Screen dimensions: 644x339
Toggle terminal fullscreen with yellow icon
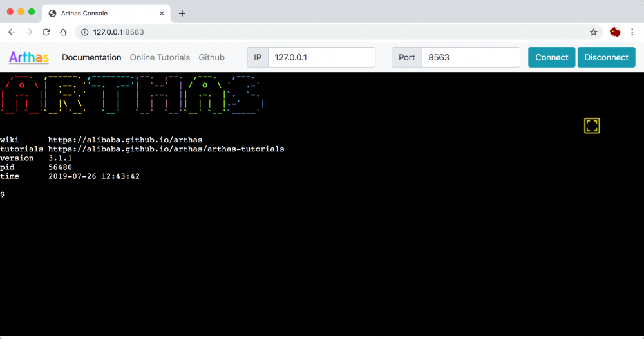(592, 125)
